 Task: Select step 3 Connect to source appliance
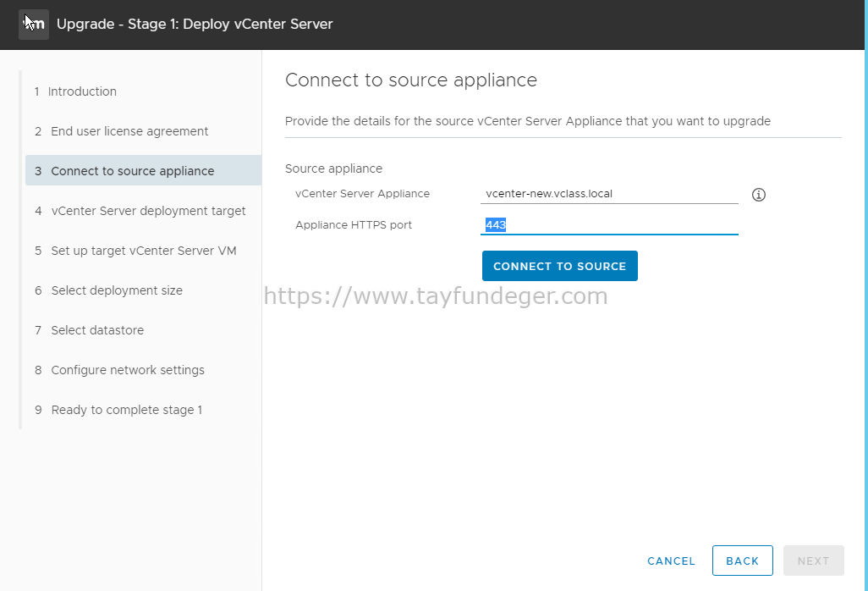pos(143,170)
